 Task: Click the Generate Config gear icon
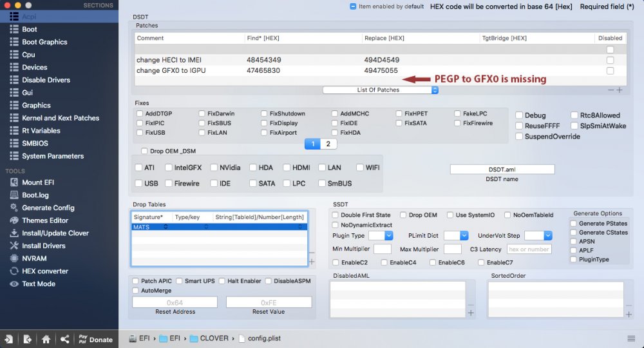pyautogui.click(x=14, y=208)
